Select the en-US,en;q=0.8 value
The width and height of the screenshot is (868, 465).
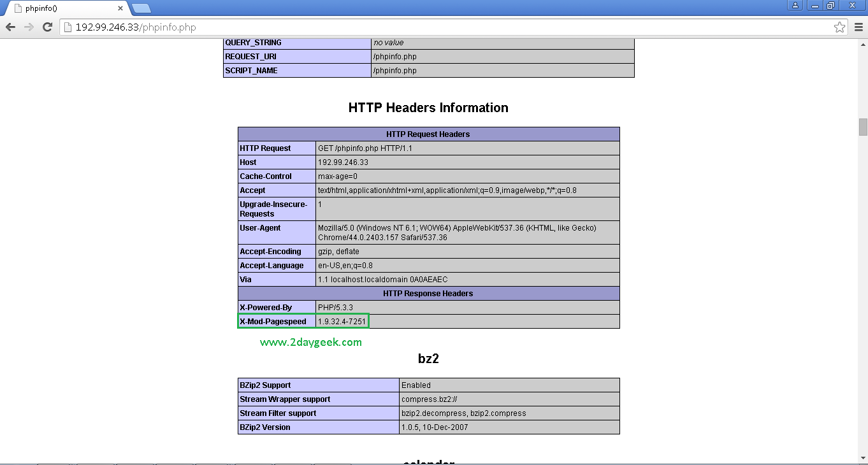345,266
